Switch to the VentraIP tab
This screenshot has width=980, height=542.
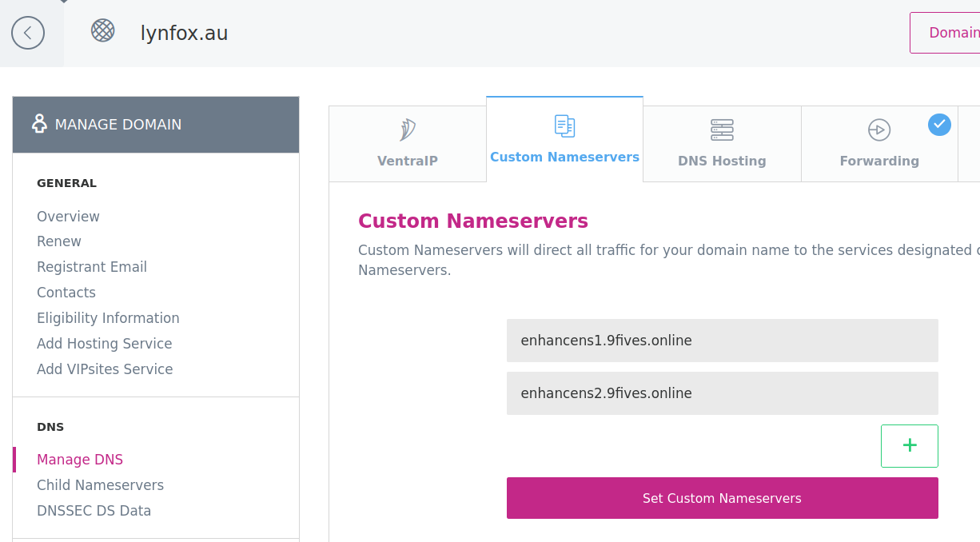[407, 144]
